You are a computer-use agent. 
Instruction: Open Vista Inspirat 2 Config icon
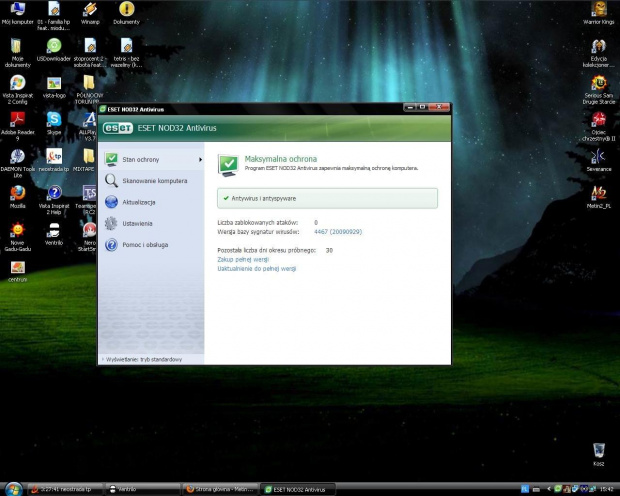pos(17,90)
